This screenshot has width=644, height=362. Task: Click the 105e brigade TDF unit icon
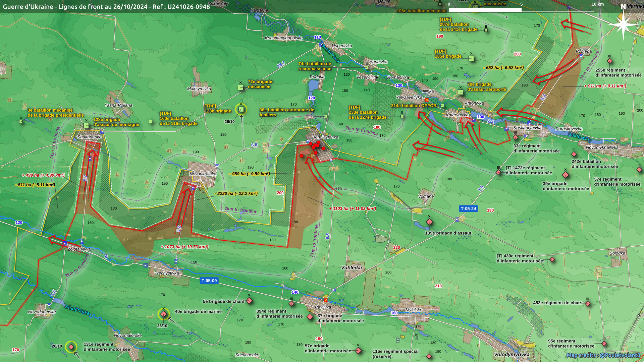(x=471, y=58)
